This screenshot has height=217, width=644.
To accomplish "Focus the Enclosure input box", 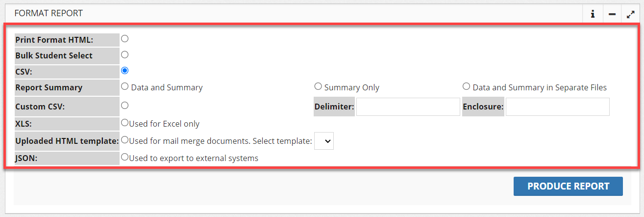I will point(557,107).
